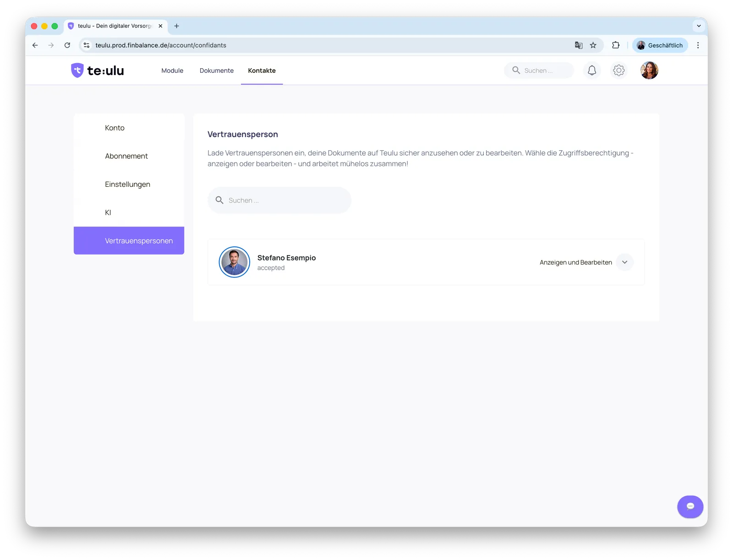Click the browser back arrow
Image resolution: width=733 pixels, height=560 pixels.
coord(35,45)
